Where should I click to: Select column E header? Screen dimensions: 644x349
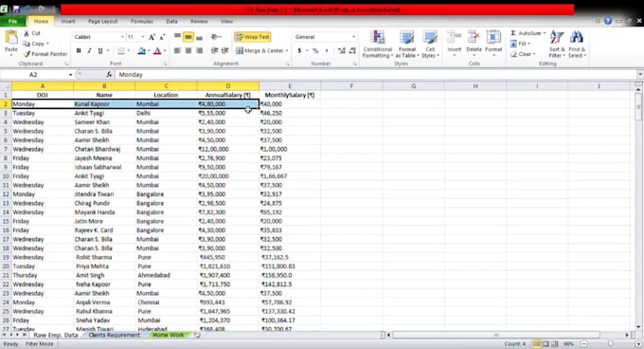coord(290,86)
